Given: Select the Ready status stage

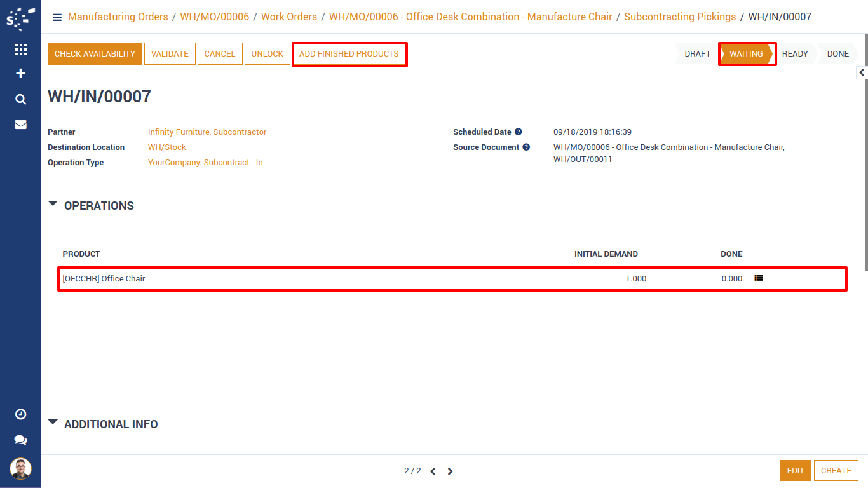Looking at the screenshot, I should (795, 54).
